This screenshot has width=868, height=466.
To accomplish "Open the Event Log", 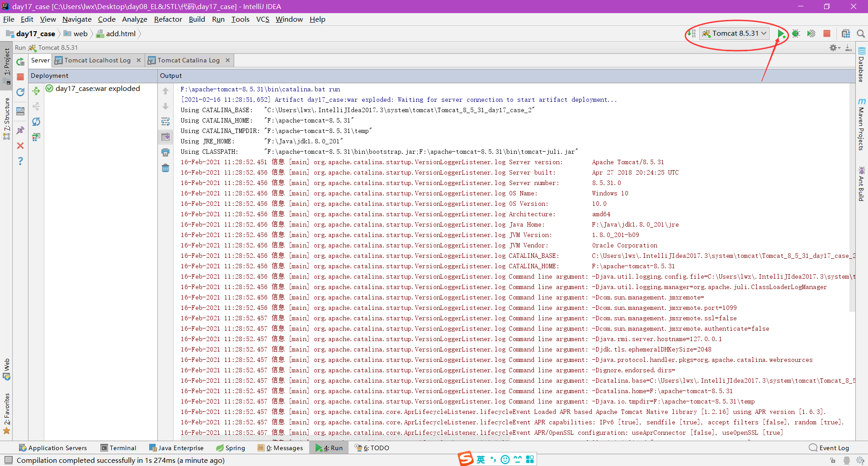I will click(x=829, y=448).
